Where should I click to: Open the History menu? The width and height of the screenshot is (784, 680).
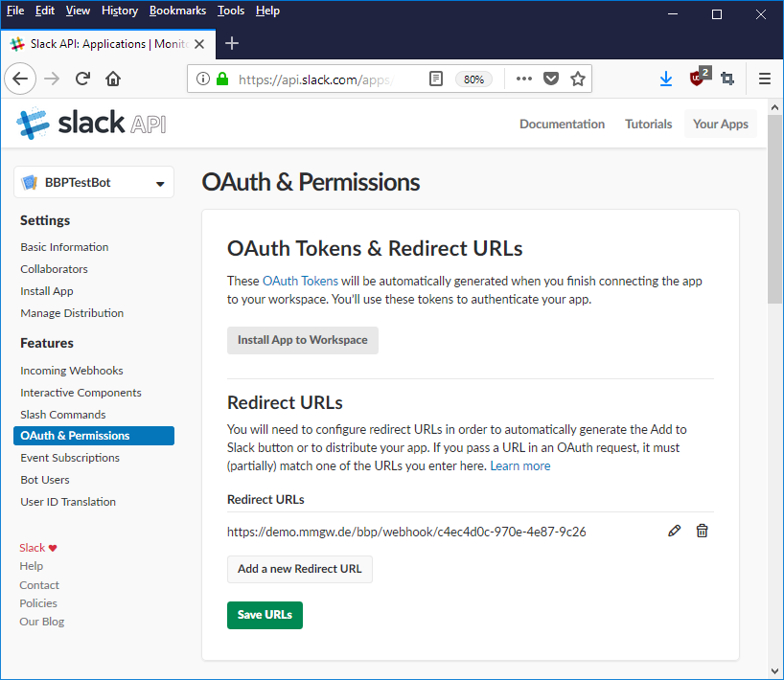click(x=120, y=11)
